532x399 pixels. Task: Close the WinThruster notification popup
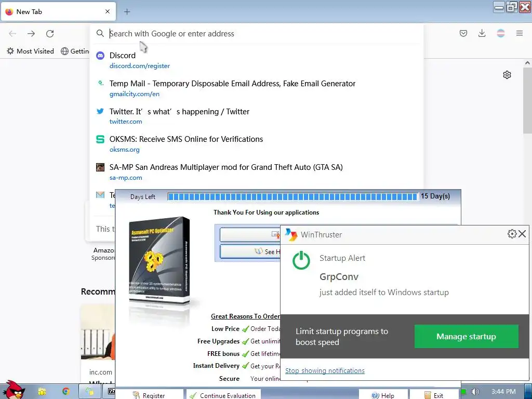pos(522,234)
